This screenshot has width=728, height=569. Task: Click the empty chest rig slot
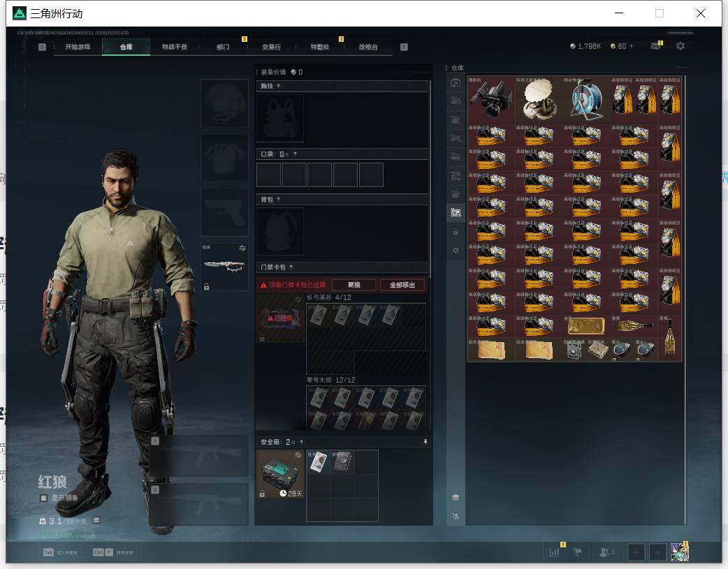pos(280,119)
